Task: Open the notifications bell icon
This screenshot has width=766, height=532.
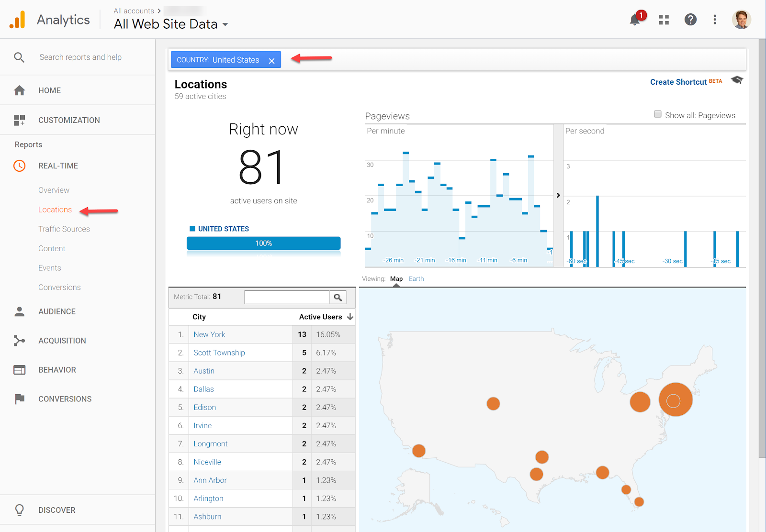Action: point(635,20)
